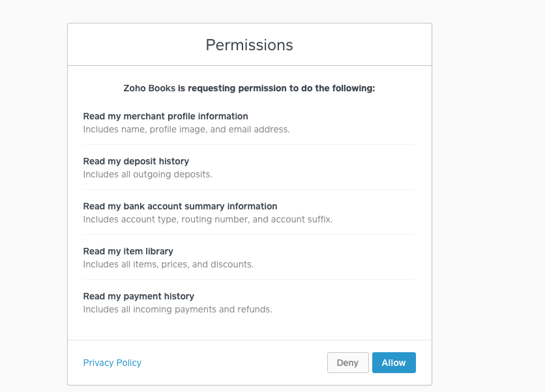
Task: Click 'Read my deposit history' heading
Action: 136,161
